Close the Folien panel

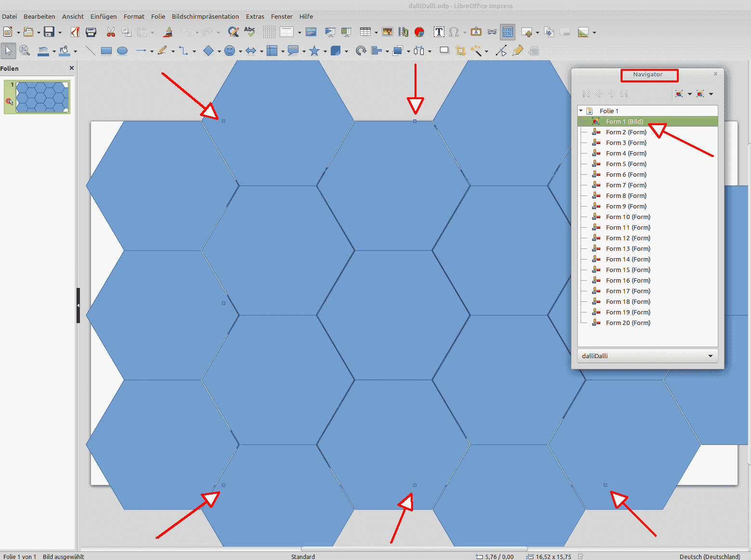72,68
